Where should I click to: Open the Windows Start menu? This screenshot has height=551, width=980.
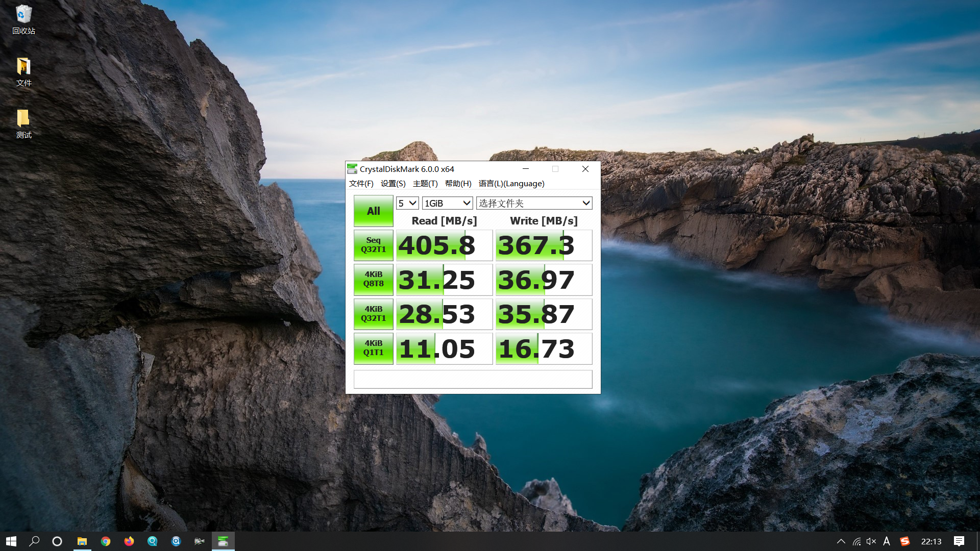(x=11, y=541)
